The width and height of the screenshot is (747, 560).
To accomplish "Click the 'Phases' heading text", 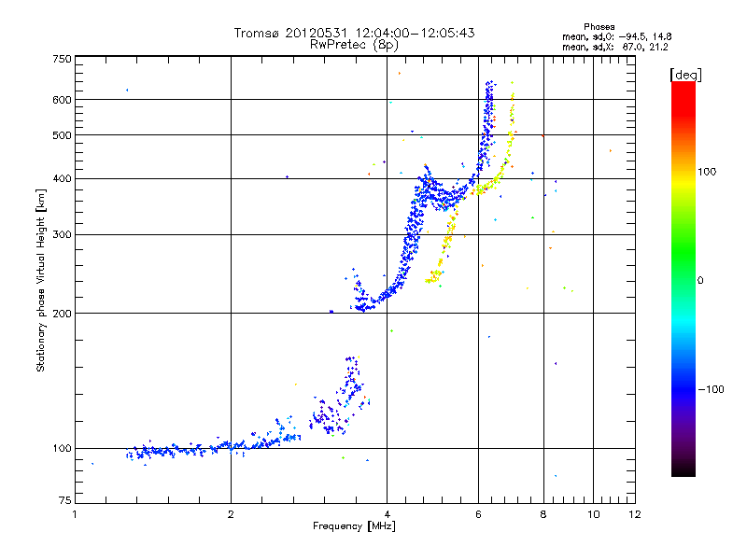I will [599, 27].
